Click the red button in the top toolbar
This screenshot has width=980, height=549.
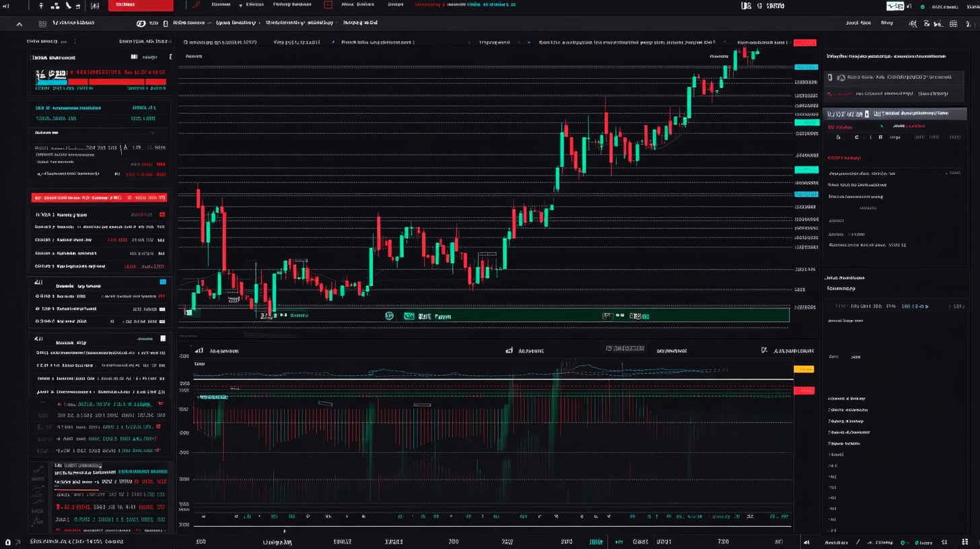[x=140, y=5]
